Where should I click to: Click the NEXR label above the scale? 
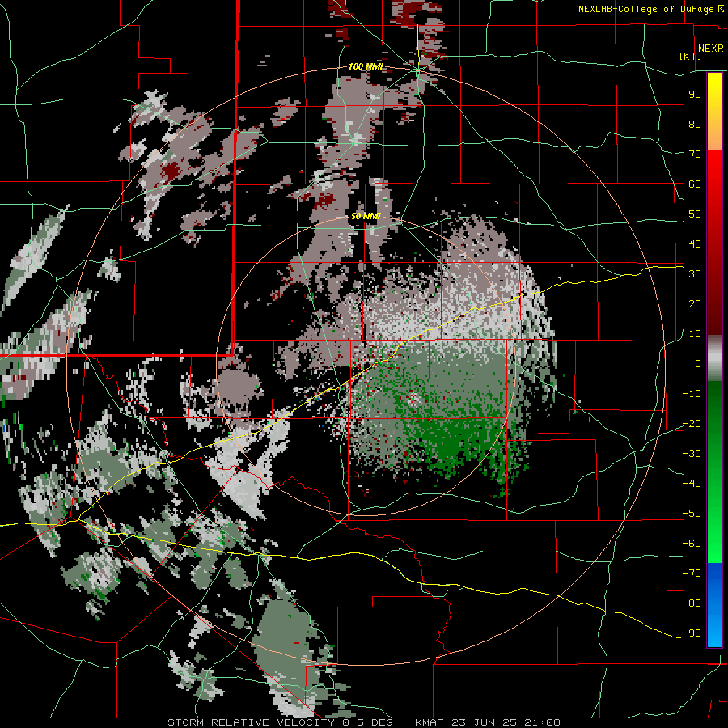[x=711, y=49]
